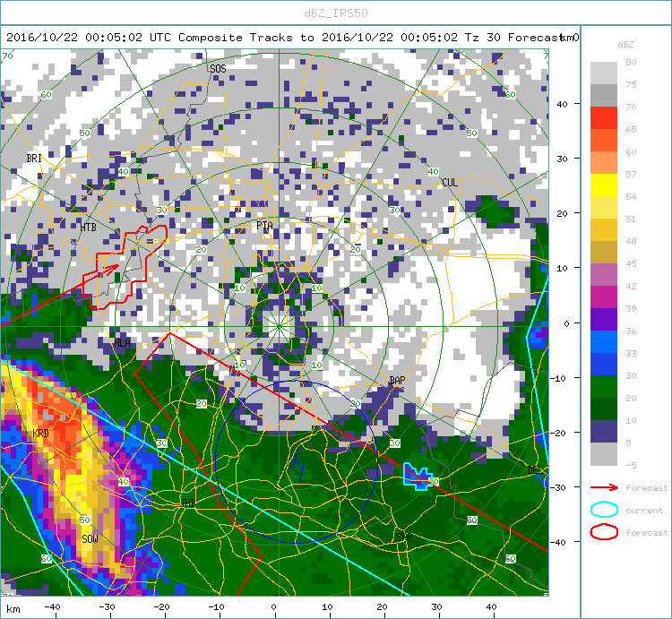Click the 80 value on the dBZ scale
Image resolution: width=672 pixels, height=619 pixels.
tap(631, 62)
